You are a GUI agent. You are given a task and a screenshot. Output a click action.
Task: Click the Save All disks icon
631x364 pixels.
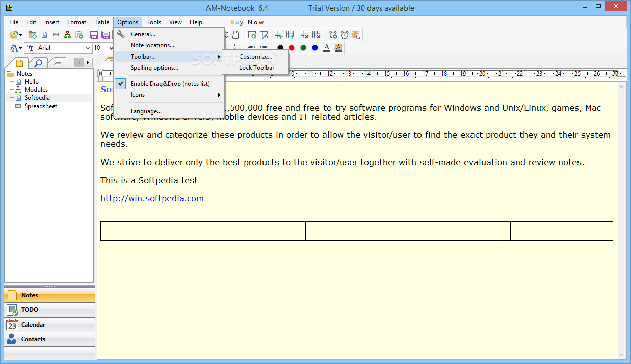106,35
